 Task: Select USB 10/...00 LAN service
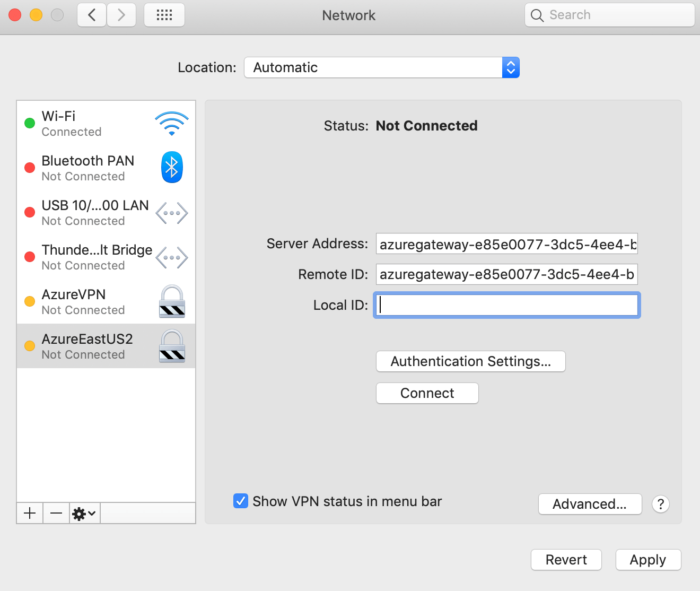pos(106,213)
